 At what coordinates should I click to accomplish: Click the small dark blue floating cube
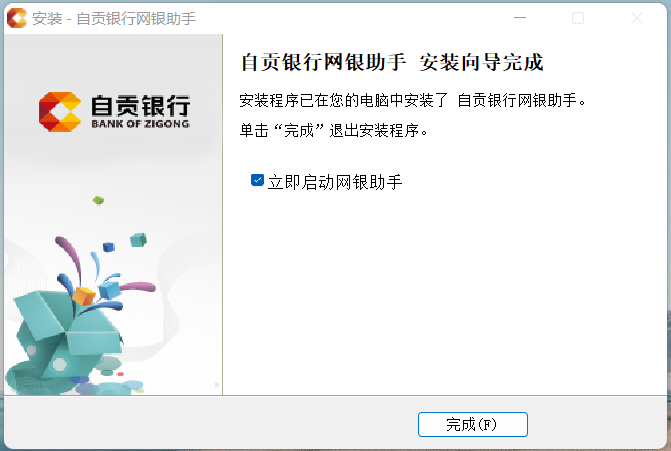(x=109, y=247)
